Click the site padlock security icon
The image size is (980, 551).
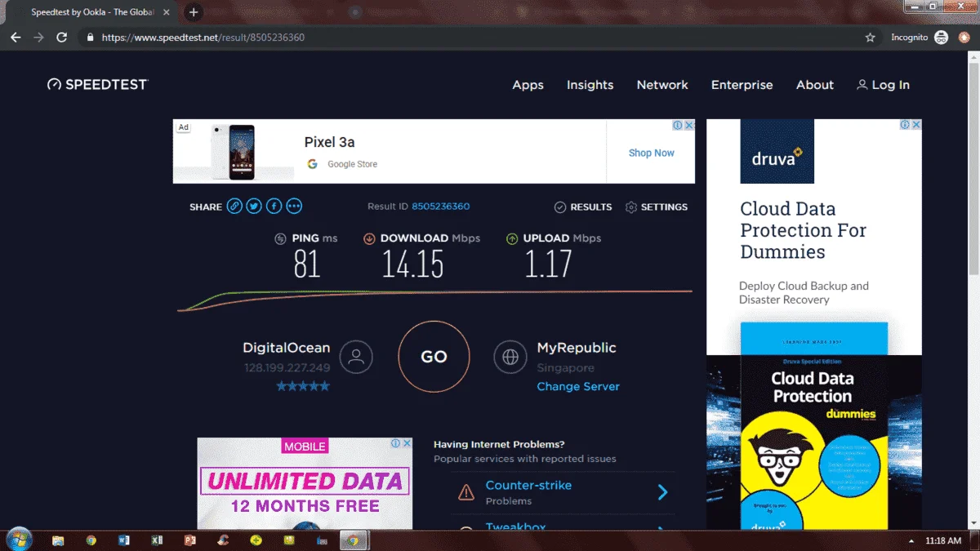(x=90, y=38)
